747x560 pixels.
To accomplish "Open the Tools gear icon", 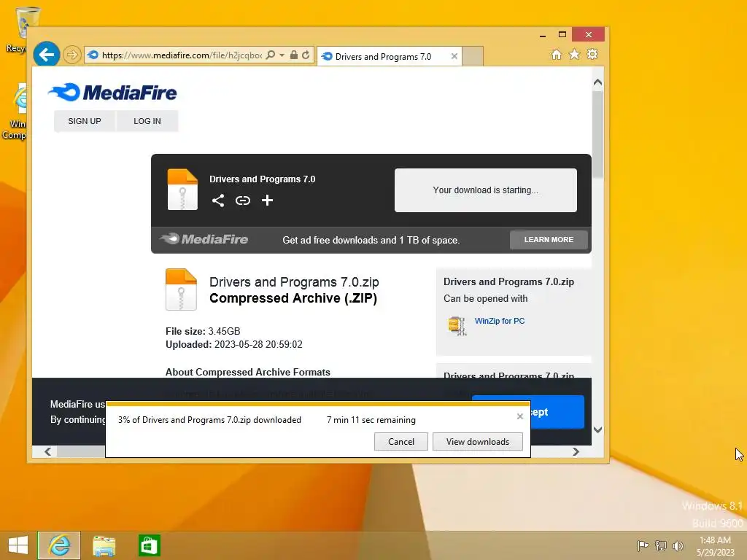I will [x=592, y=54].
